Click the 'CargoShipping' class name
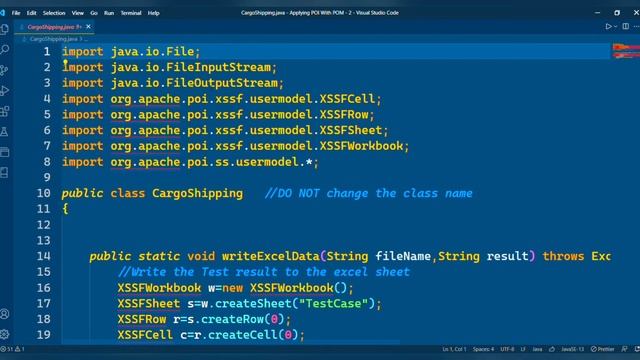 [198, 193]
